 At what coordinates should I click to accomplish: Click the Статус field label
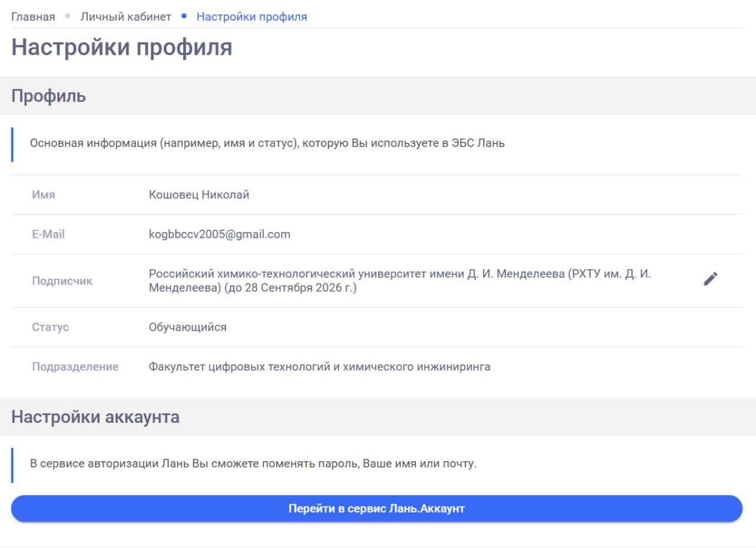click(x=50, y=327)
